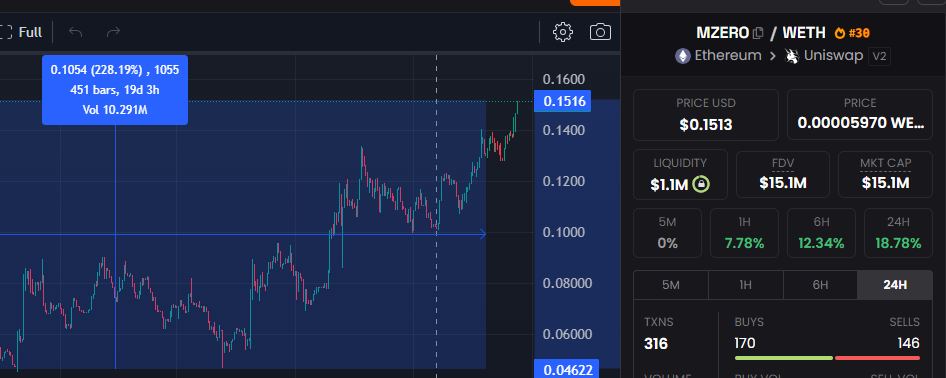Click the current price label 0.1516
Screen dimensions: 946x378
coord(563,101)
